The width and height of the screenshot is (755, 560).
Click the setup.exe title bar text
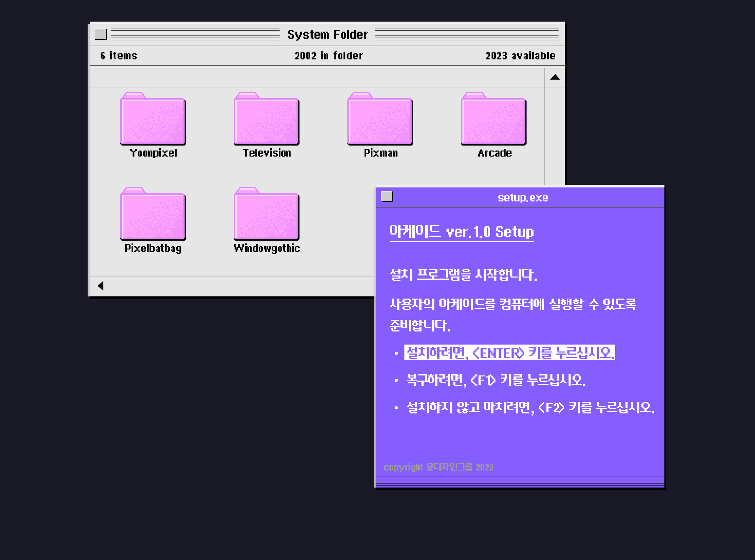point(523,198)
